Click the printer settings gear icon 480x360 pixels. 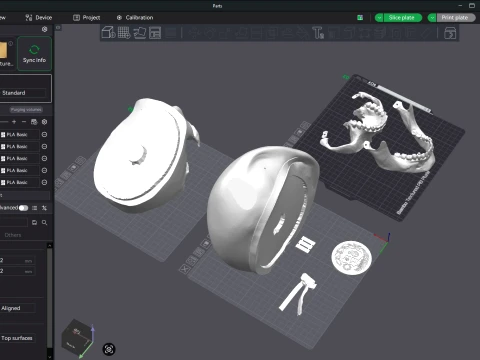(x=44, y=29)
